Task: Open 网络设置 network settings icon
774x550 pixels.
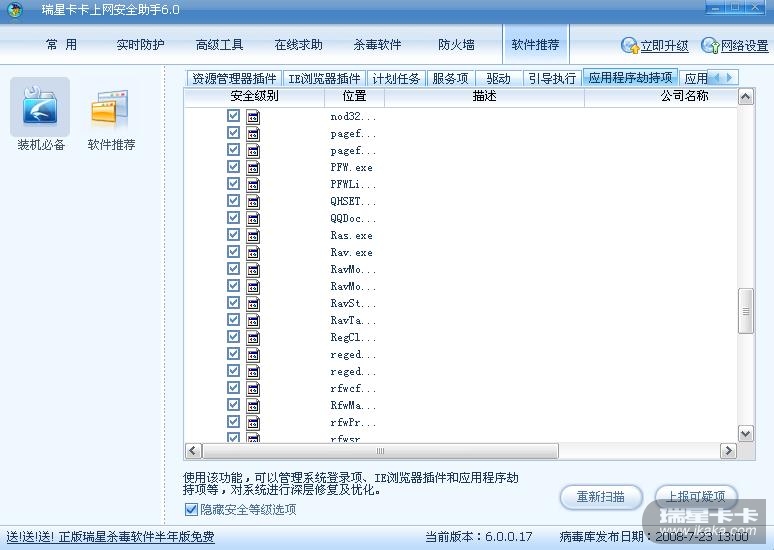Action: (710, 46)
